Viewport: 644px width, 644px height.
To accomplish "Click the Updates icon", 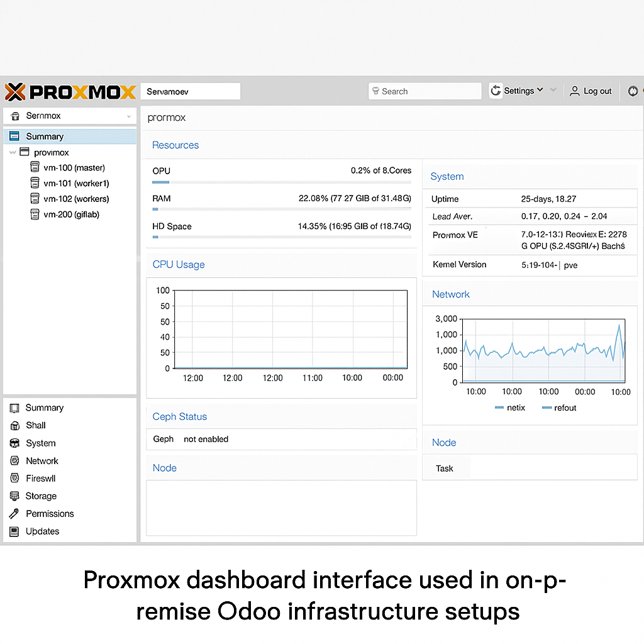I will [14, 532].
